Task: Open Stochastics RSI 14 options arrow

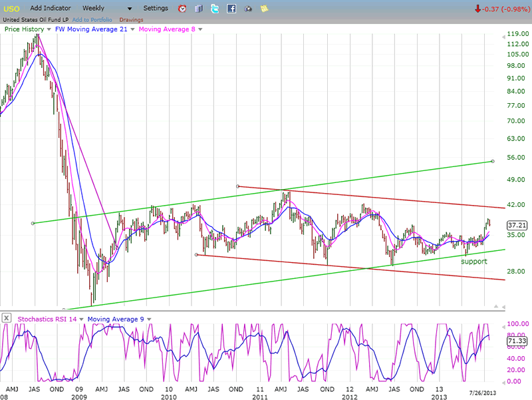Action: (82, 319)
